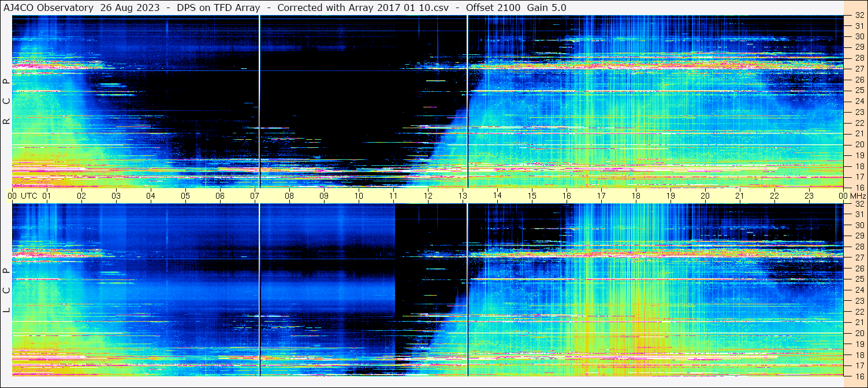The image size is (868, 388).
Task: Click the '15' hour label on time axis
Action: coord(532,196)
